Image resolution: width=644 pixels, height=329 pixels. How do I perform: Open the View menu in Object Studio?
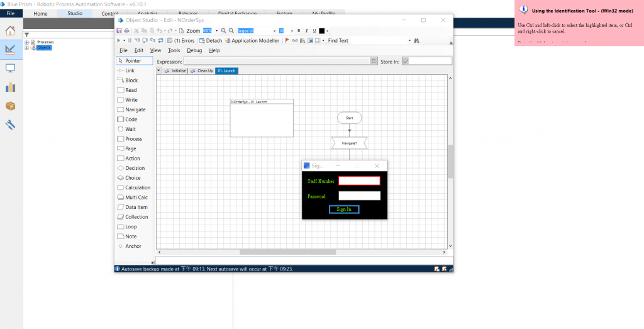pyautogui.click(x=155, y=50)
